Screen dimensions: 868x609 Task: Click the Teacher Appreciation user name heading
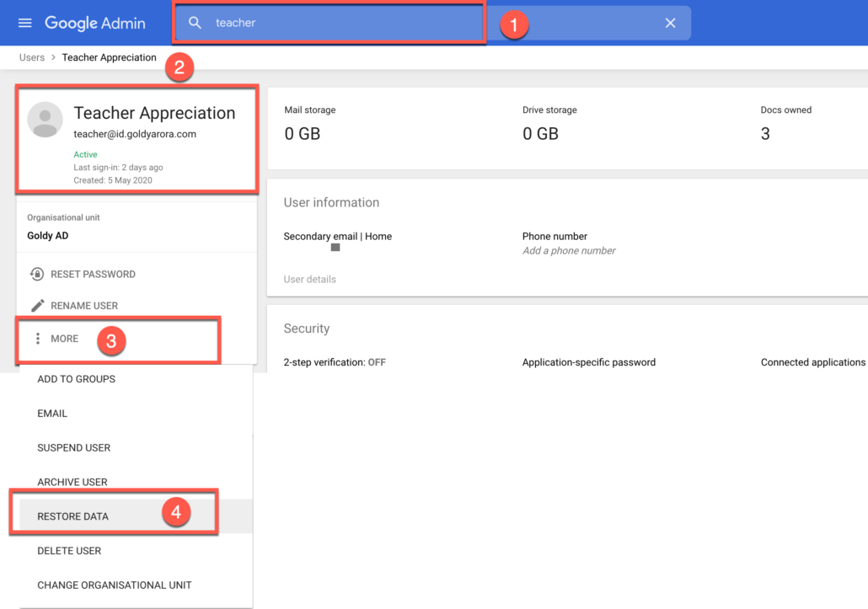pos(154,113)
